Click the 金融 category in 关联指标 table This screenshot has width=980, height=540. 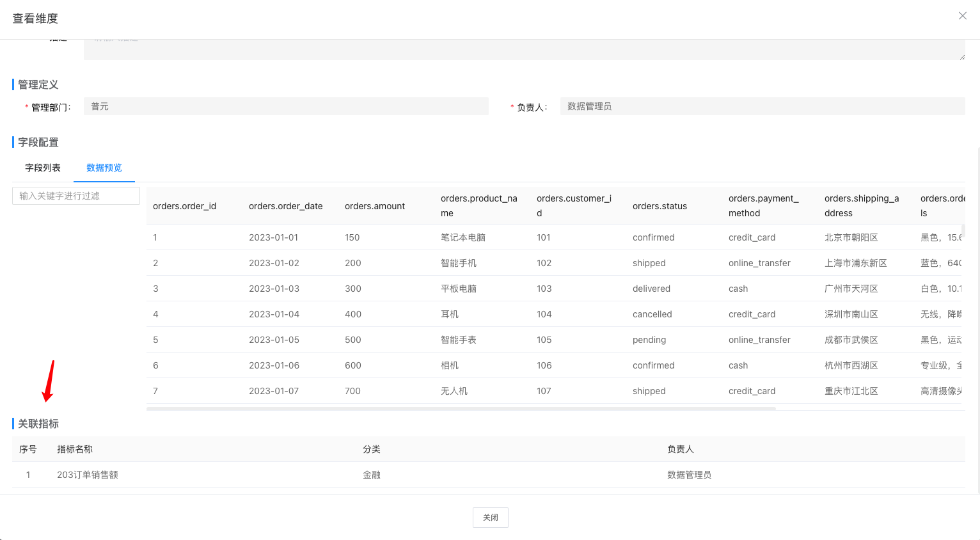click(x=371, y=475)
